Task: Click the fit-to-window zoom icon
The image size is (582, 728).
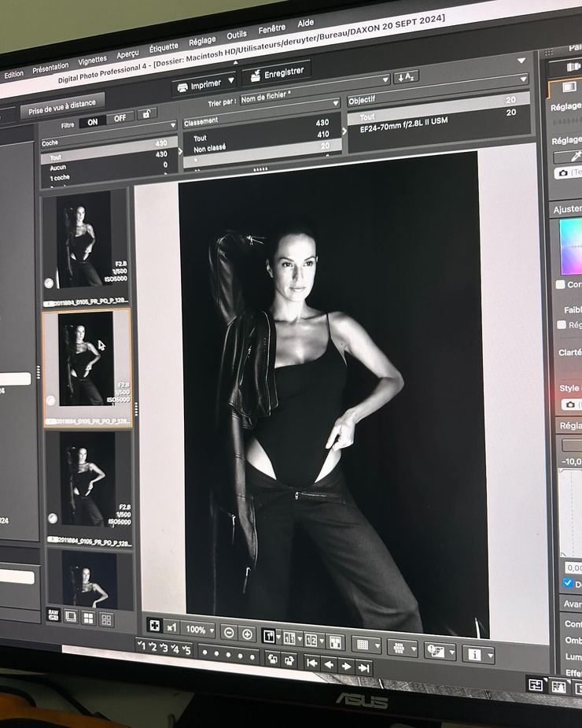Action: (155, 626)
